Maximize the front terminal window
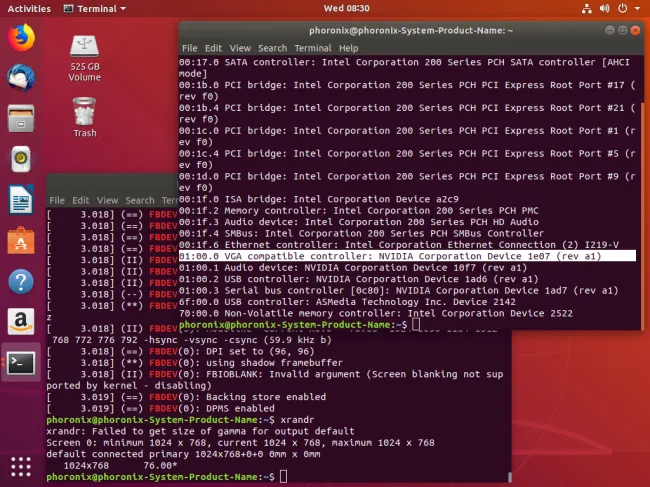The width and height of the screenshot is (650, 487). [x=622, y=30]
